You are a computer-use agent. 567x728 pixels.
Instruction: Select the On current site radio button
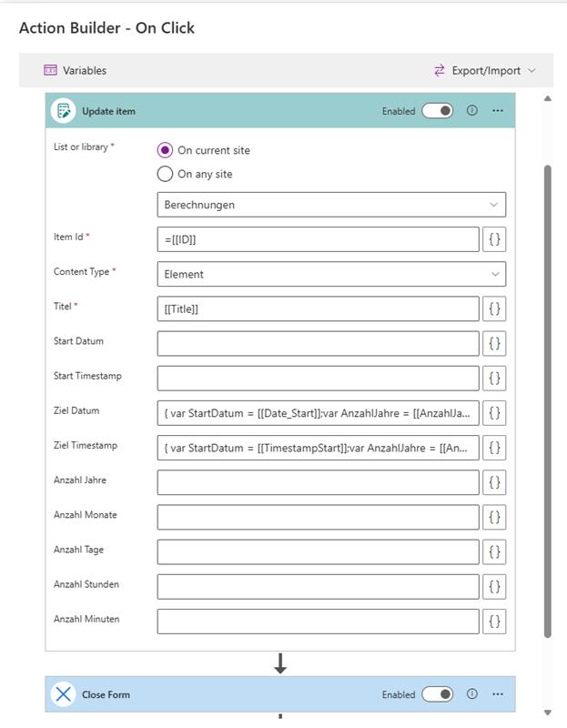(x=165, y=150)
